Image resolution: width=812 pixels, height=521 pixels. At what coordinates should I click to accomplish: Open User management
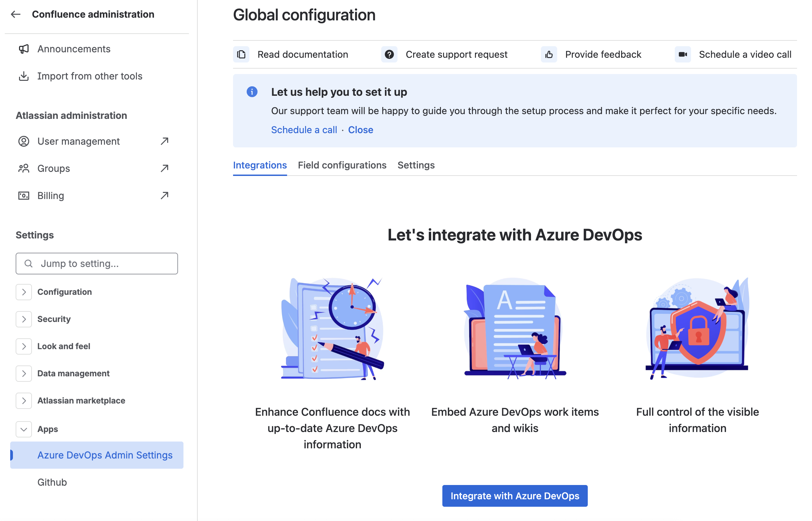pos(78,141)
